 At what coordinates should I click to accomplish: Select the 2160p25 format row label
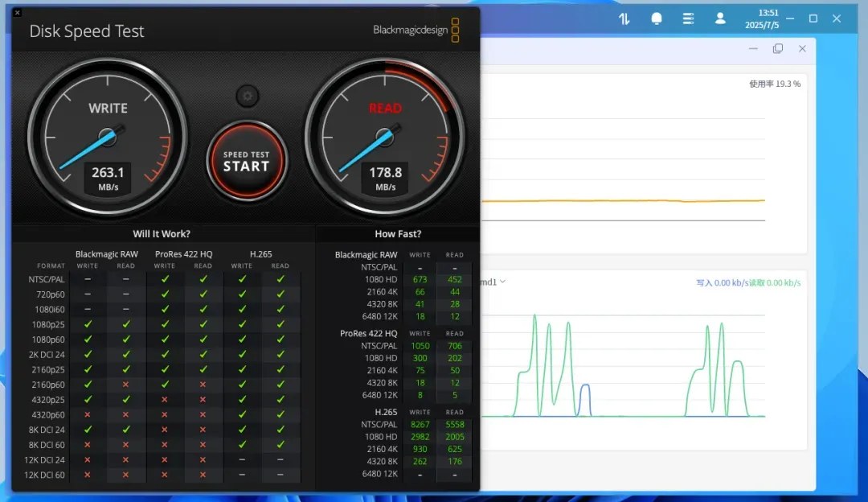click(48, 369)
